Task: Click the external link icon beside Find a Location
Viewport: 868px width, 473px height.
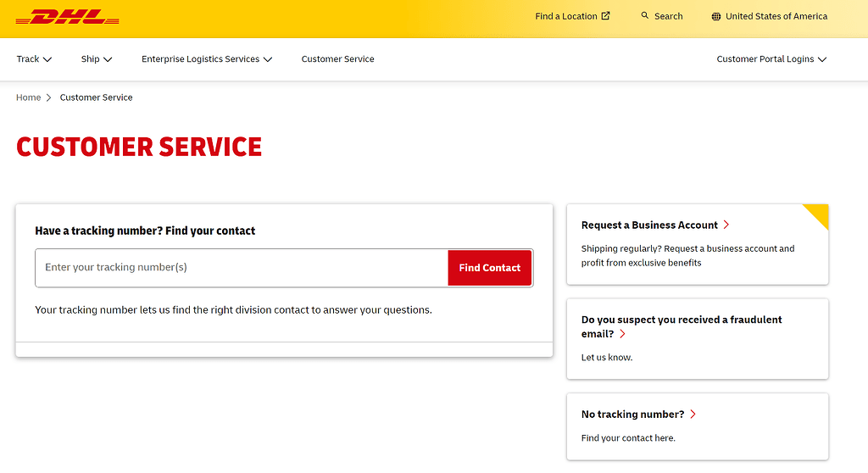Action: click(605, 16)
